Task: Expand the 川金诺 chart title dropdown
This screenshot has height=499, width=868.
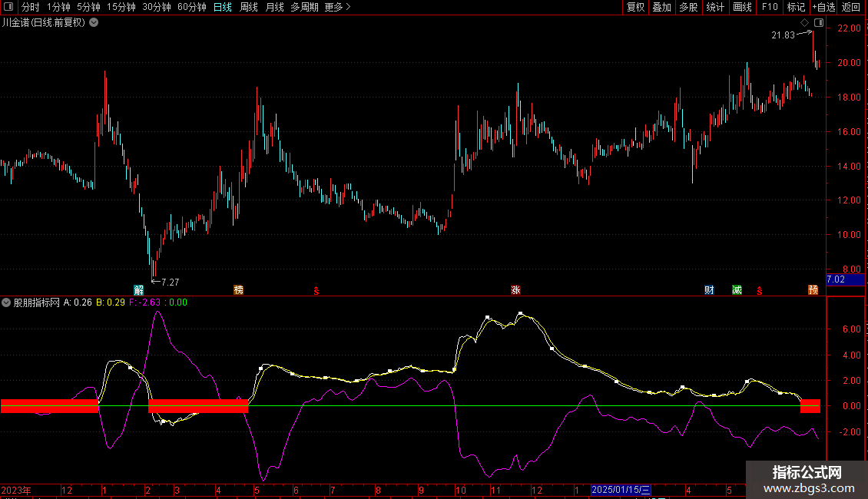Action: tap(94, 22)
